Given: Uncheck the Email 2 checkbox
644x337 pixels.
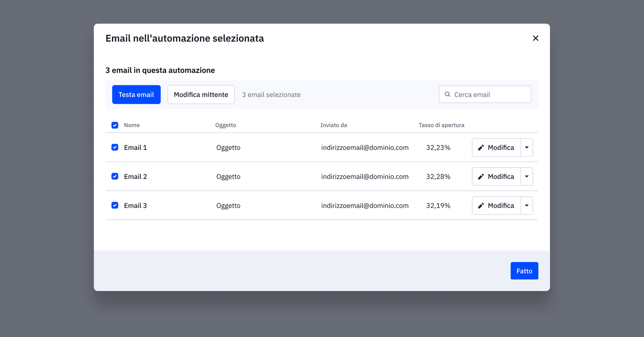Looking at the screenshot, I should [x=115, y=176].
